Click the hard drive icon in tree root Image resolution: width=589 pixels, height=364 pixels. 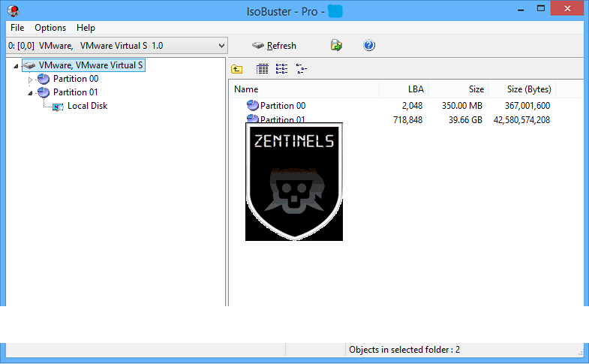(x=29, y=65)
